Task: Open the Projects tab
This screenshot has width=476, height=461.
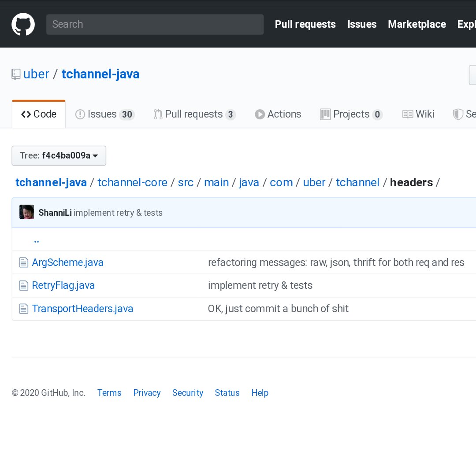Action: (x=351, y=114)
